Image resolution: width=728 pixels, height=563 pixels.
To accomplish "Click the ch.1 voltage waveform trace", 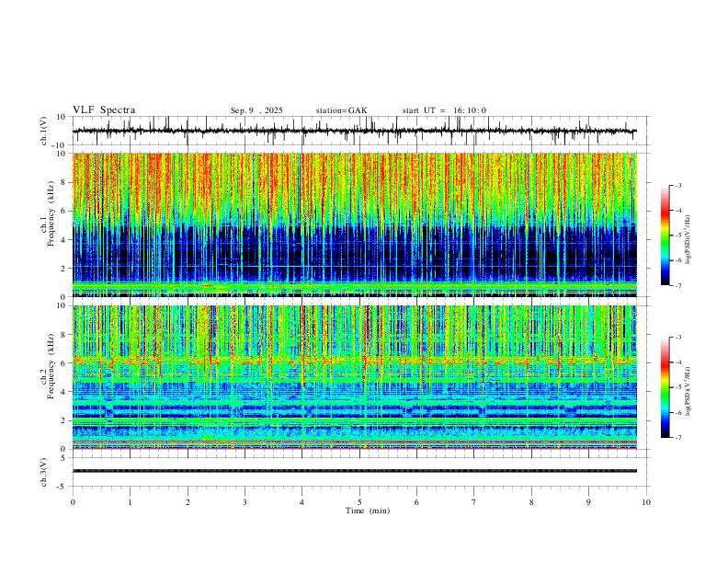I will (354, 131).
